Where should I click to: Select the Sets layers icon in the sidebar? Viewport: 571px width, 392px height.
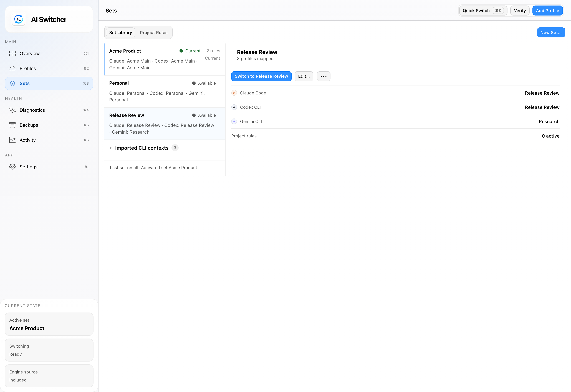click(x=12, y=84)
